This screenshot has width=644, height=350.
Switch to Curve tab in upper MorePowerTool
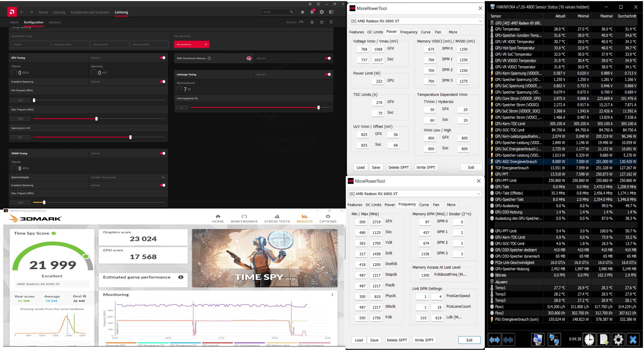click(x=425, y=32)
